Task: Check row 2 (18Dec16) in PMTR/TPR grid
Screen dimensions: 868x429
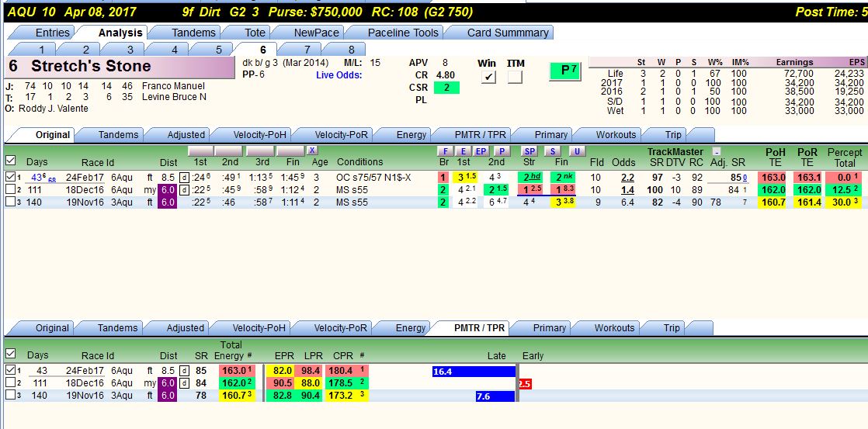Action: click(x=10, y=382)
